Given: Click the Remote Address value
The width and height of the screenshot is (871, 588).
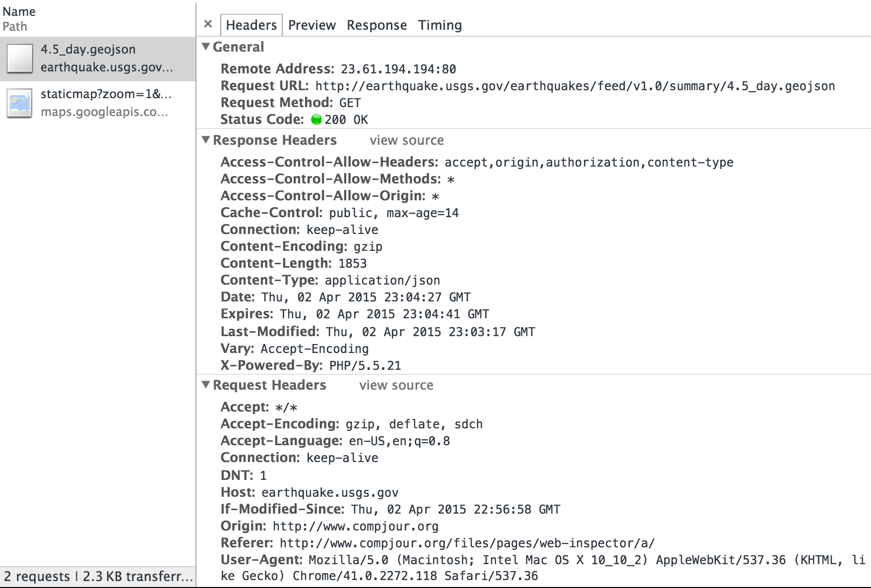Looking at the screenshot, I should click(398, 69).
